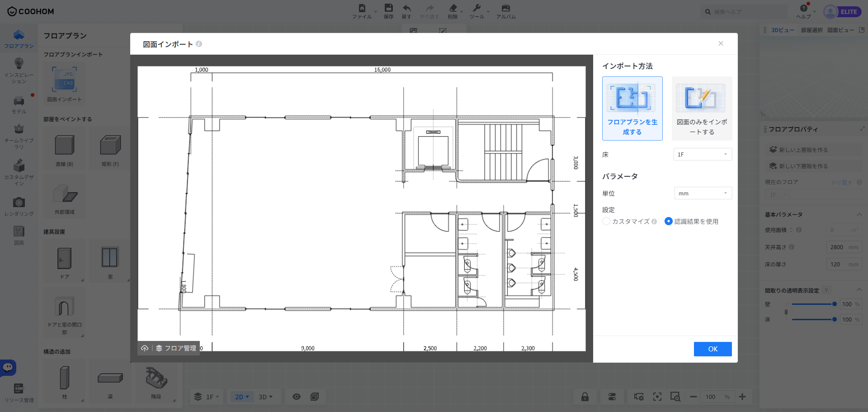This screenshot has width=868, height=412.
Task: Open the 1F floor selector in bottom bar
Action: [207, 397]
